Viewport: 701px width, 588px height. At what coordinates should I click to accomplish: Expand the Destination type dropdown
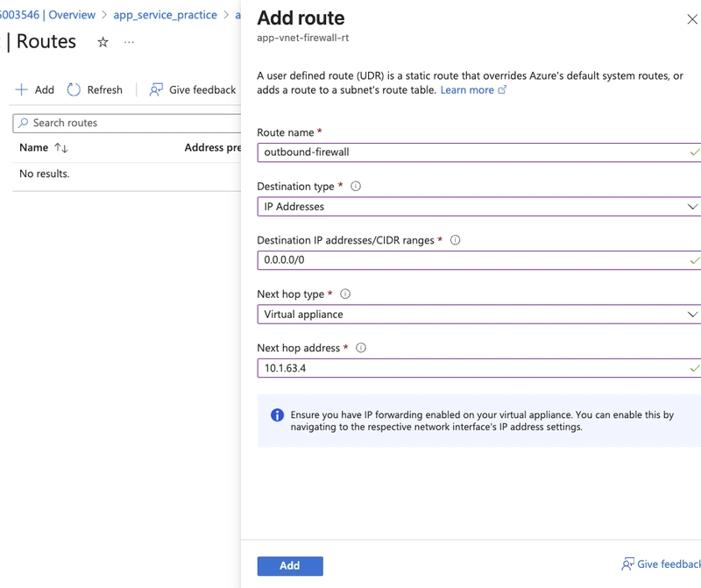pyautogui.click(x=479, y=207)
